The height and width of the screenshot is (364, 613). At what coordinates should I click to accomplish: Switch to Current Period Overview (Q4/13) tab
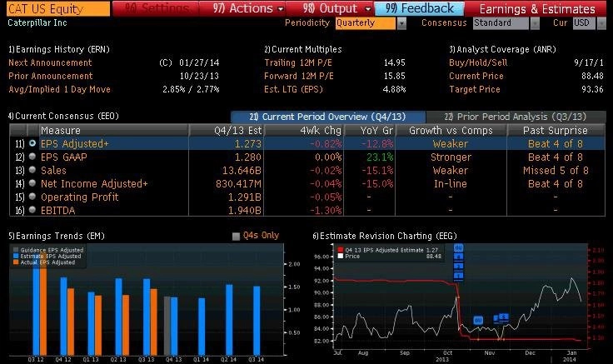[327, 117]
